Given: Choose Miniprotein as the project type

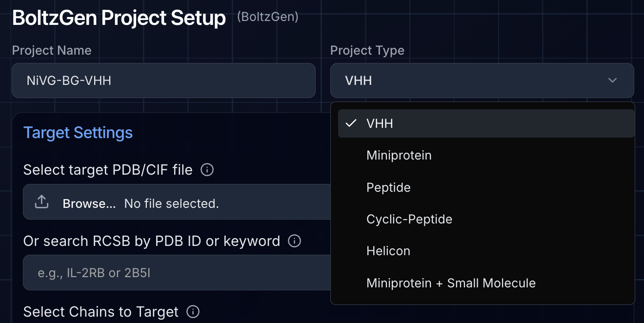Looking at the screenshot, I should tap(399, 155).
